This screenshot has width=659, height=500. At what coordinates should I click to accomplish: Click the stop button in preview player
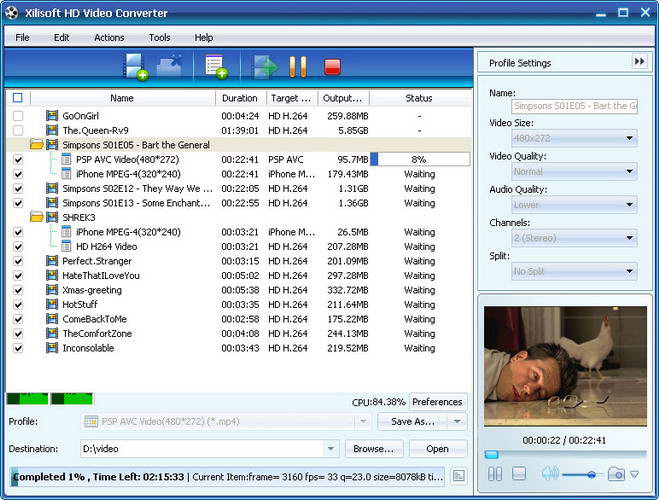519,474
